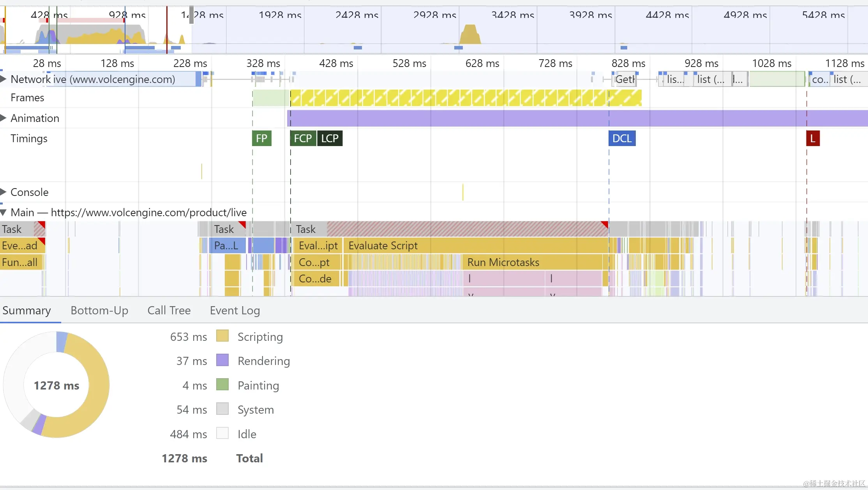868x490 pixels.
Task: Click the FP timing marker
Action: (261, 138)
